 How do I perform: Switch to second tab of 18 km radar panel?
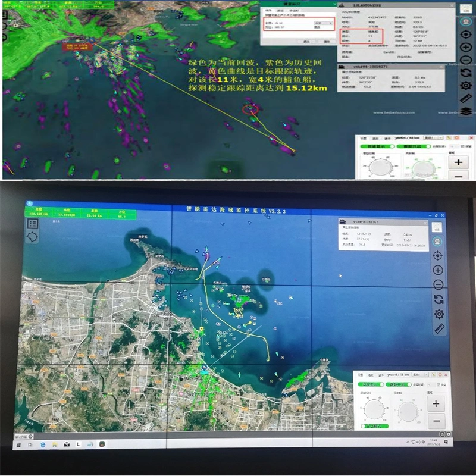[x=371, y=375]
